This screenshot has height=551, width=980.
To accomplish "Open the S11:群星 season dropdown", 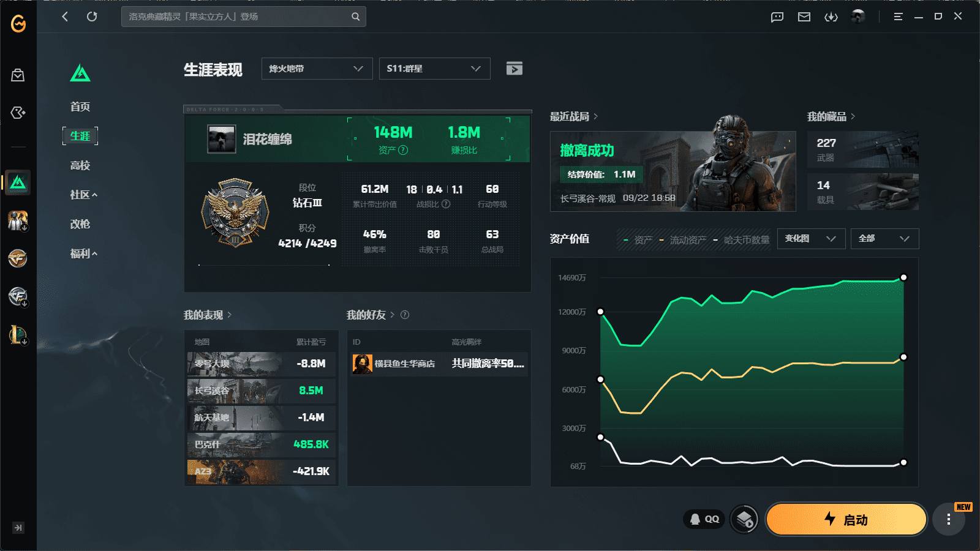I will pyautogui.click(x=435, y=69).
